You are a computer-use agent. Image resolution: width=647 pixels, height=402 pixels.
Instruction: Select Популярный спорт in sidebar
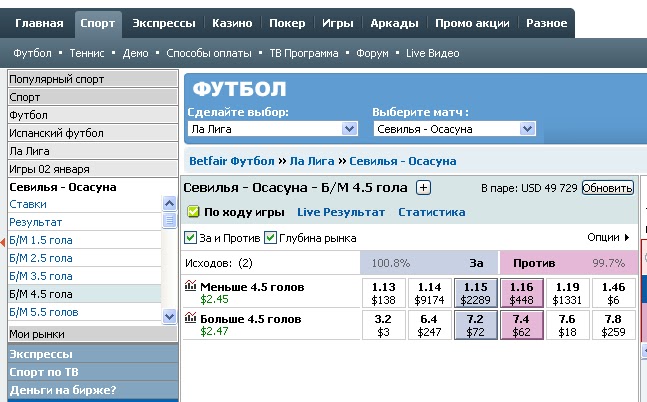click(x=93, y=79)
